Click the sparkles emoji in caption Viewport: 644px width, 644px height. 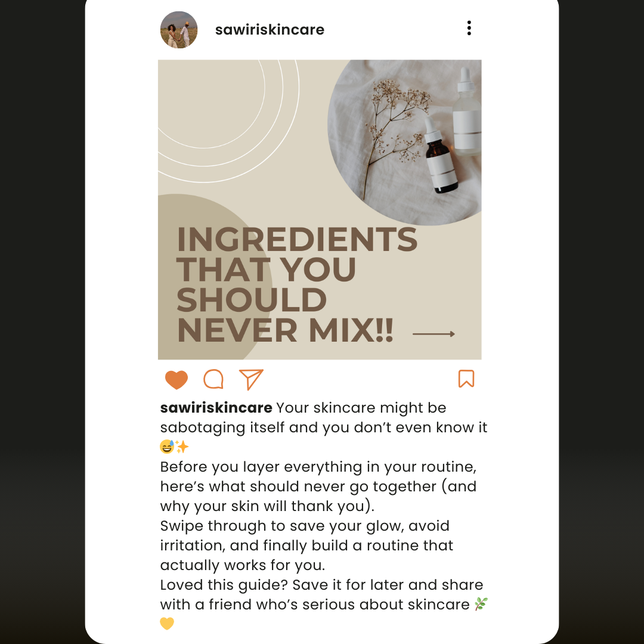coord(182,447)
